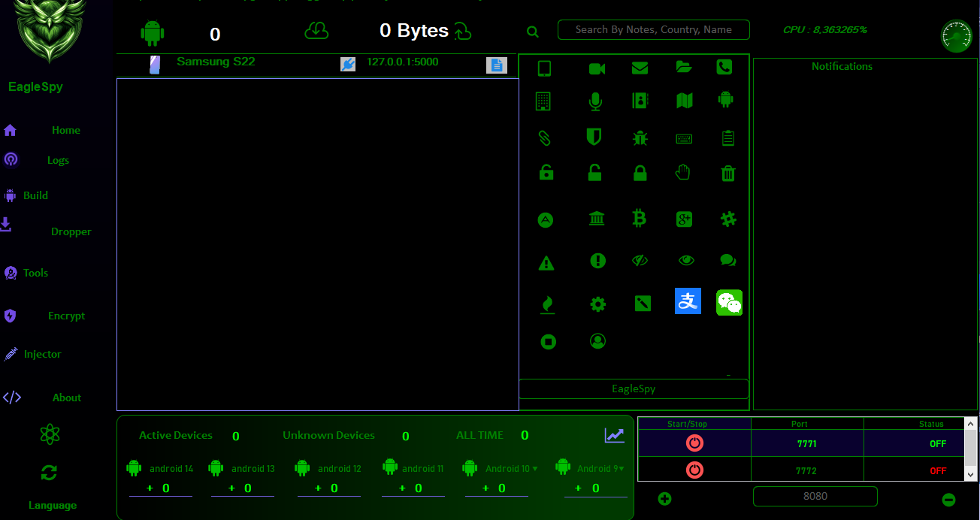
Task: Click the CPU usage percentage text
Action: click(x=825, y=29)
